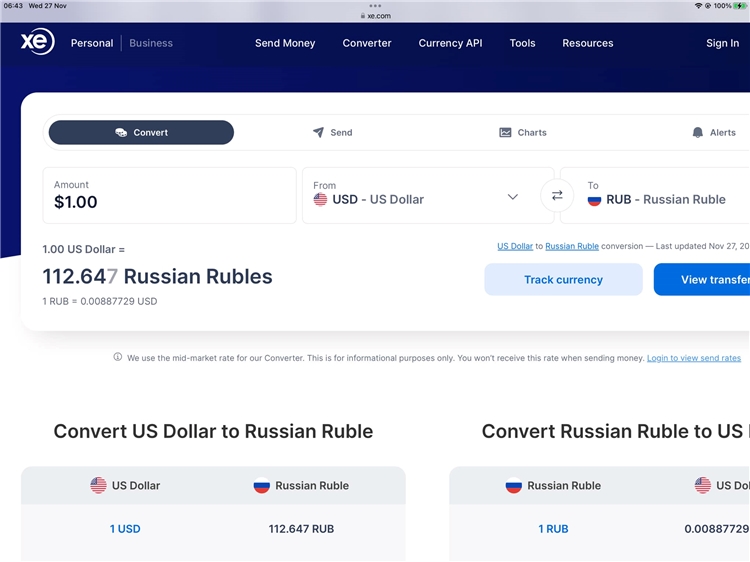Screen dimensions: 750x562
Task: Click the 1.00 US Dollar = text
Action: pyautogui.click(x=83, y=249)
